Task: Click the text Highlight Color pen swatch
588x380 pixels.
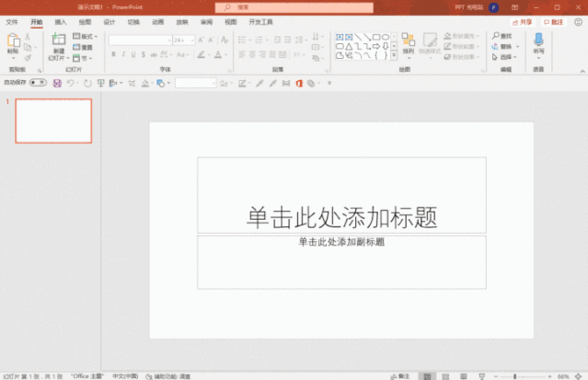Action: click(x=201, y=55)
